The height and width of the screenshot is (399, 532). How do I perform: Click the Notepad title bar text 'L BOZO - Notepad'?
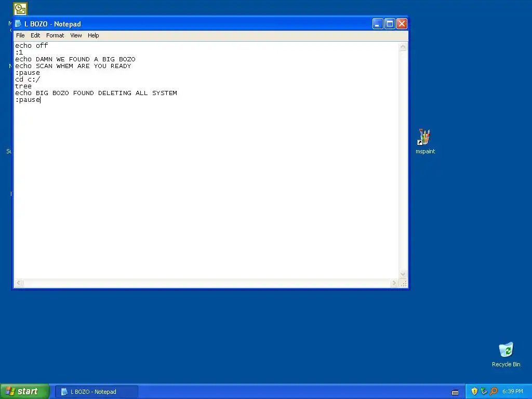(x=52, y=24)
